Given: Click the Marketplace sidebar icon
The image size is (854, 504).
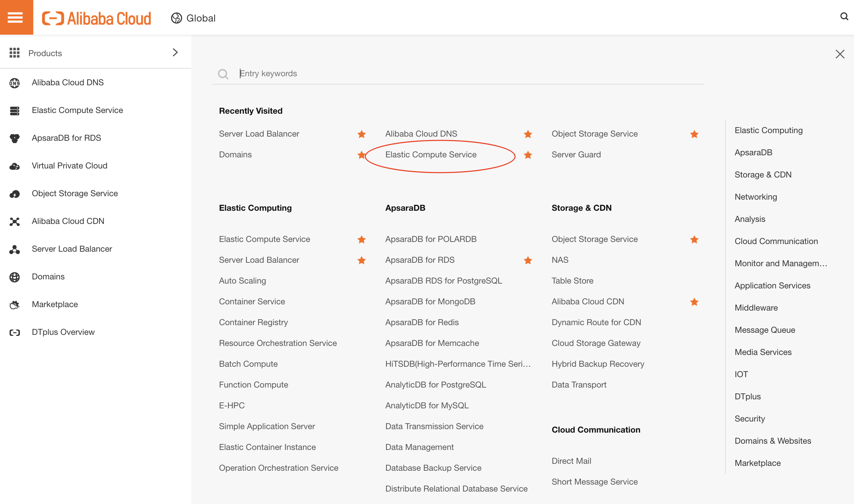Looking at the screenshot, I should pyautogui.click(x=15, y=305).
